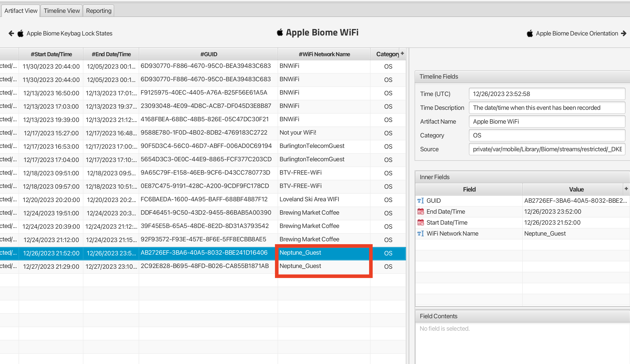
Task: Click the Inner Fields panel header
Action: tap(523, 177)
